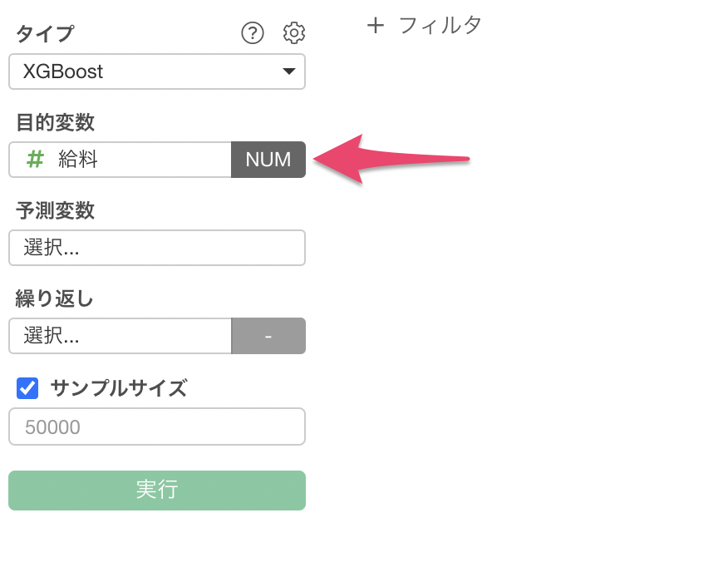Image resolution: width=728 pixels, height=567 pixels.
Task: Open the gear settings icon
Action: [x=294, y=33]
